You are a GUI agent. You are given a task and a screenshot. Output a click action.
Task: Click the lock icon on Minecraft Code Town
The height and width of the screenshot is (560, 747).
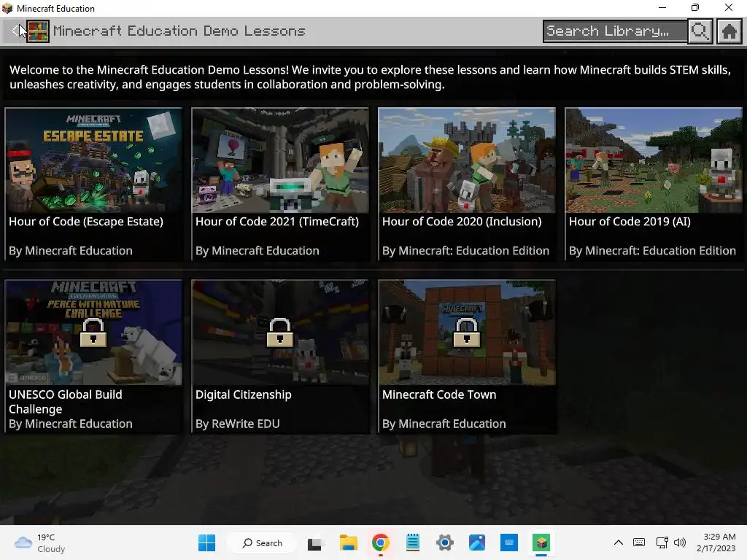click(466, 332)
